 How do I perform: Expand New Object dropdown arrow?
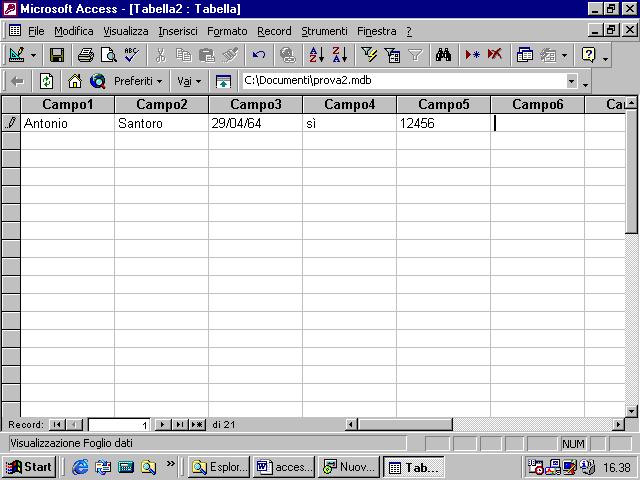[x=564, y=55]
